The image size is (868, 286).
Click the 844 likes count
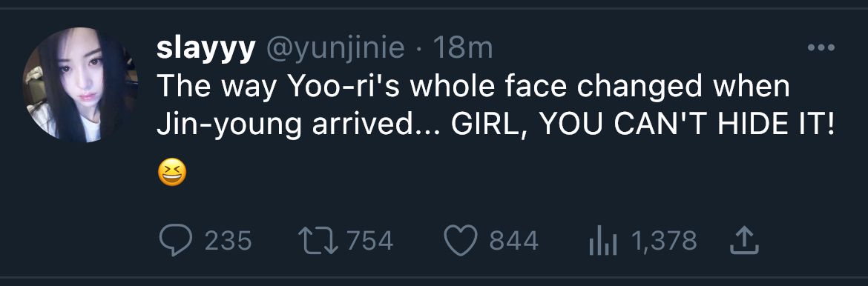click(x=513, y=242)
